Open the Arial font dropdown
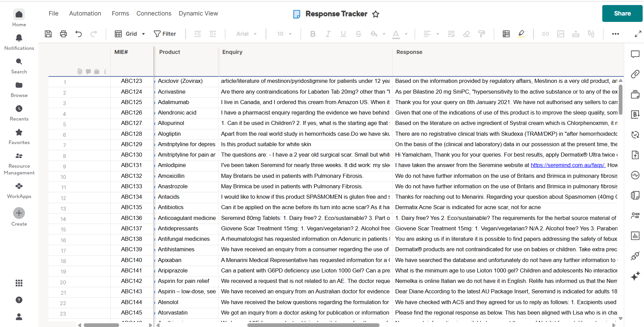644x327 pixels. (x=246, y=34)
